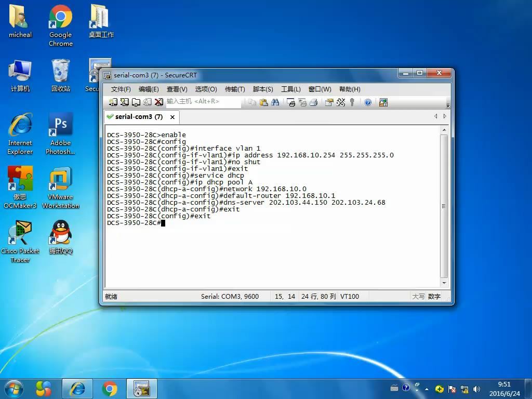
Task: Click the 回收站 recycle bin icon
Action: (61, 76)
